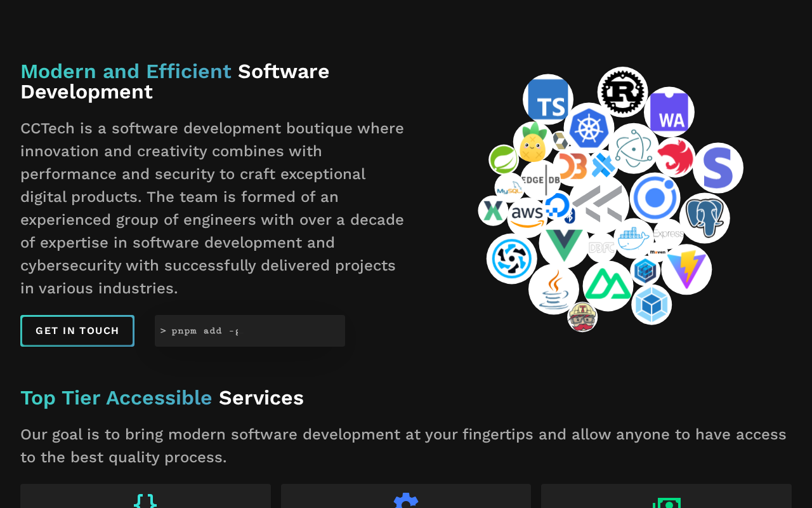
Task: Click the TypeScript logo bubble
Action: pyautogui.click(x=548, y=100)
